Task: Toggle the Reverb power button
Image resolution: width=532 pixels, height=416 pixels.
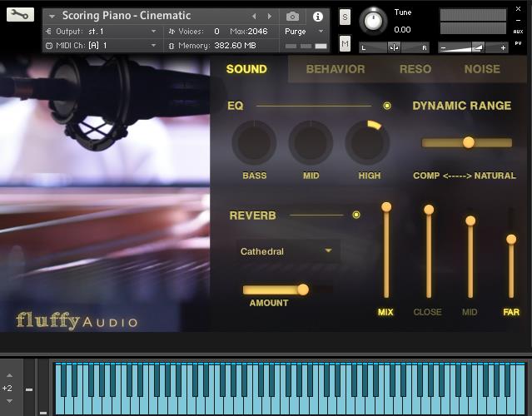Action: point(356,215)
